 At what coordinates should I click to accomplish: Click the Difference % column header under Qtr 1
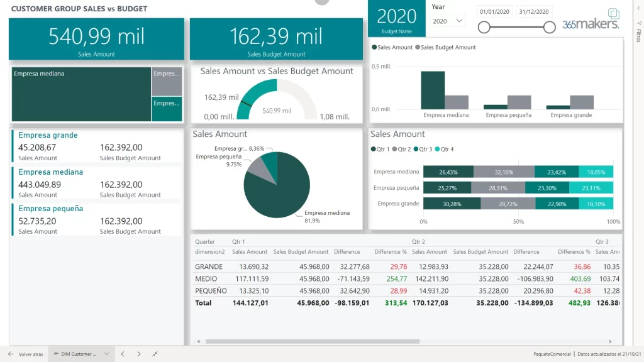[x=391, y=251]
